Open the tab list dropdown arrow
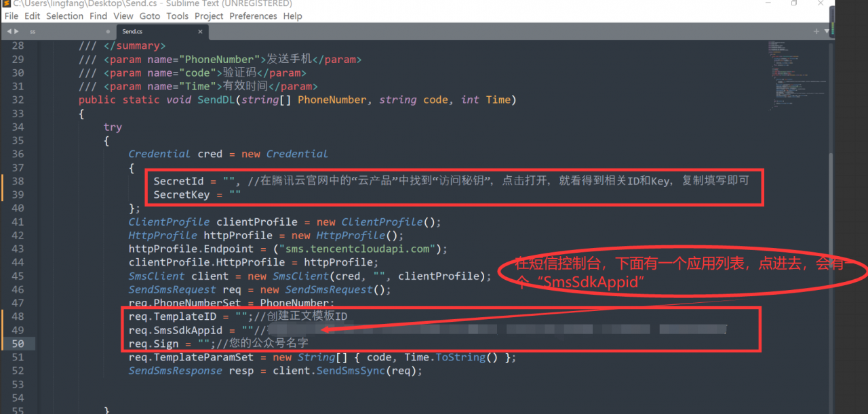The image size is (868, 414). pyautogui.click(x=826, y=31)
